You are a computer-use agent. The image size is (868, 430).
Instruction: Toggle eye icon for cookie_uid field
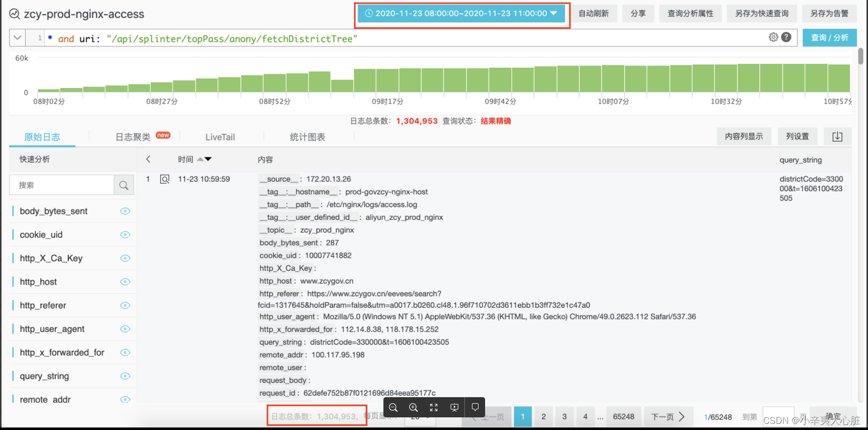tap(125, 234)
